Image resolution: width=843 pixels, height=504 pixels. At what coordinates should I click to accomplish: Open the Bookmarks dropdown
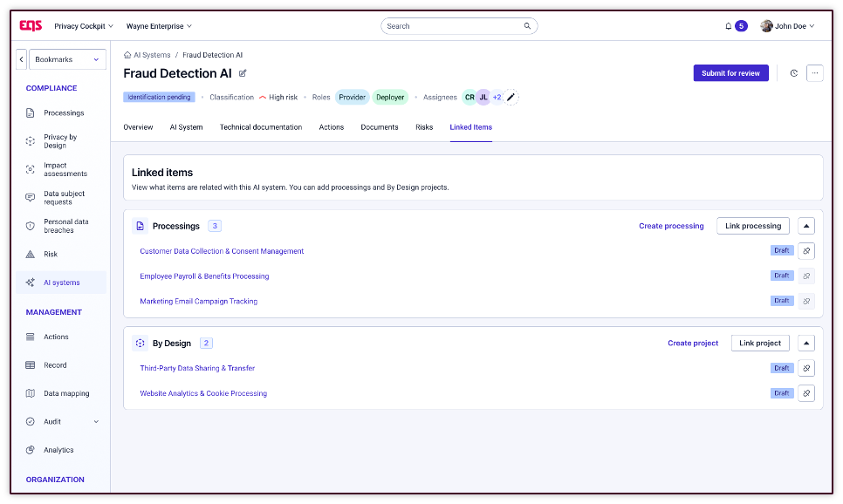click(67, 59)
